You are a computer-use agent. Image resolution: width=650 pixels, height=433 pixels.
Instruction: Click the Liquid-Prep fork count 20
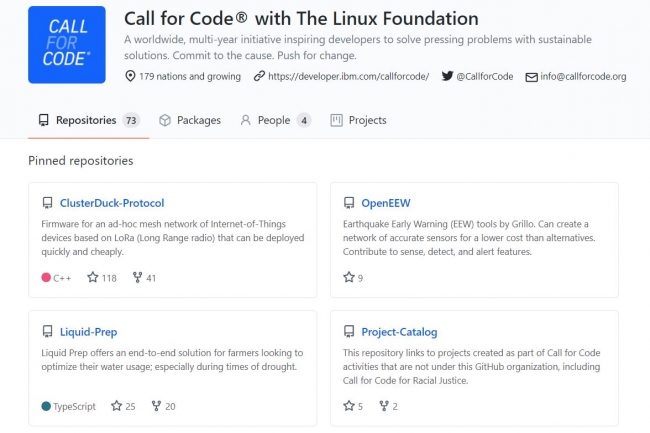tap(170, 406)
